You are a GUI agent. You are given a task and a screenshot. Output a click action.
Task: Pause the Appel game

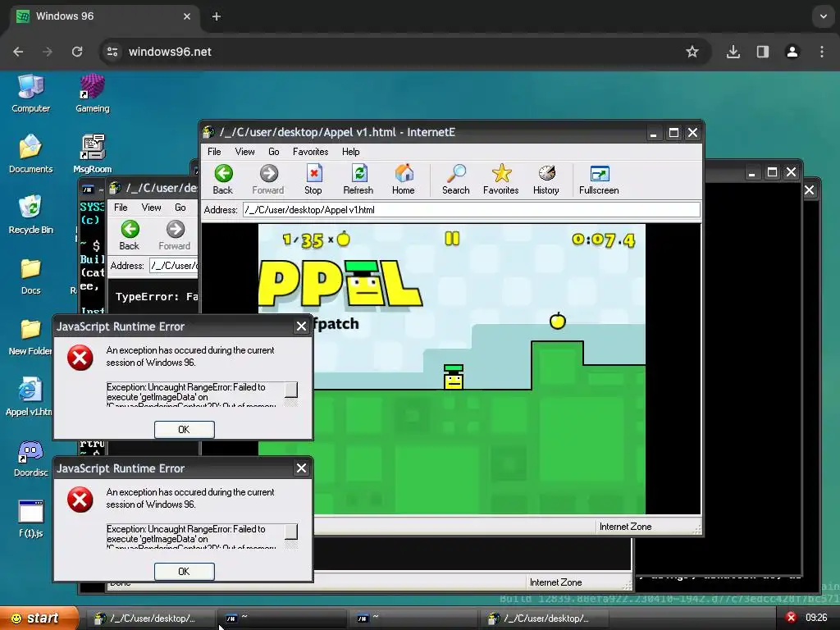click(452, 239)
